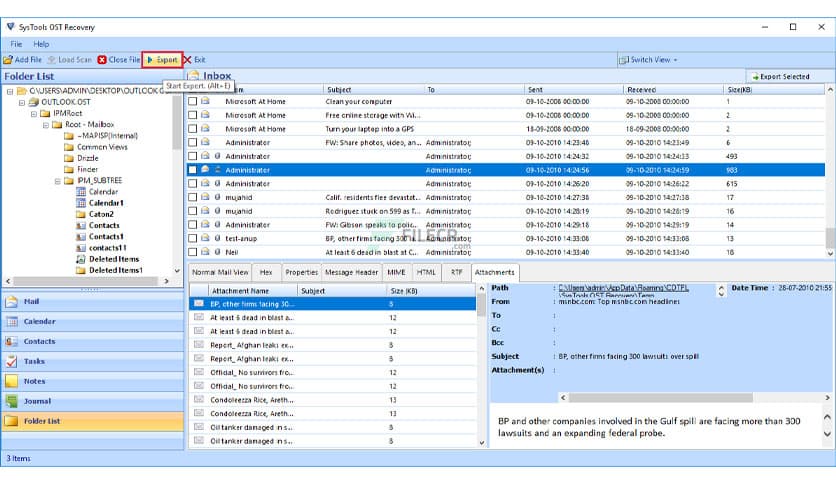Switch to the HTML tab
This screenshot has height=484, width=836.
click(426, 272)
